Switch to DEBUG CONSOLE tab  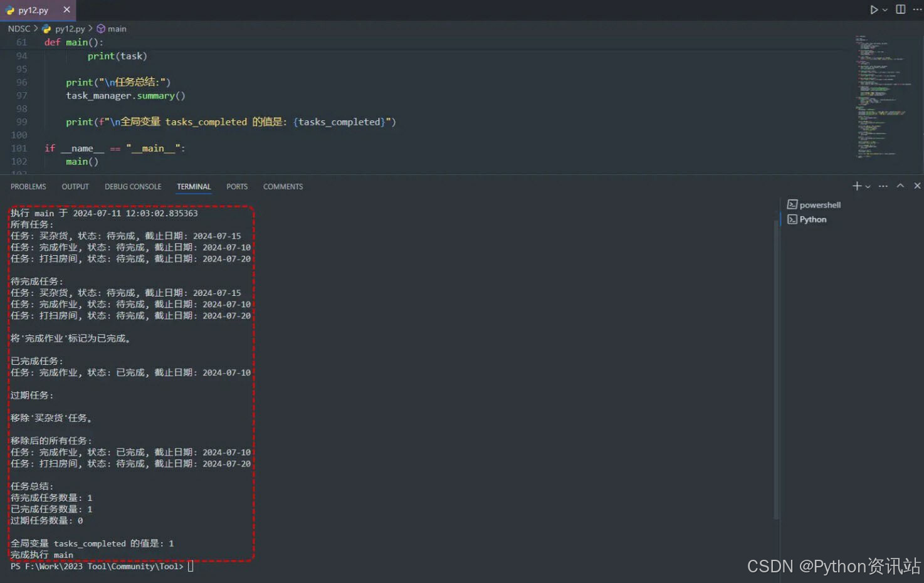[x=133, y=187]
